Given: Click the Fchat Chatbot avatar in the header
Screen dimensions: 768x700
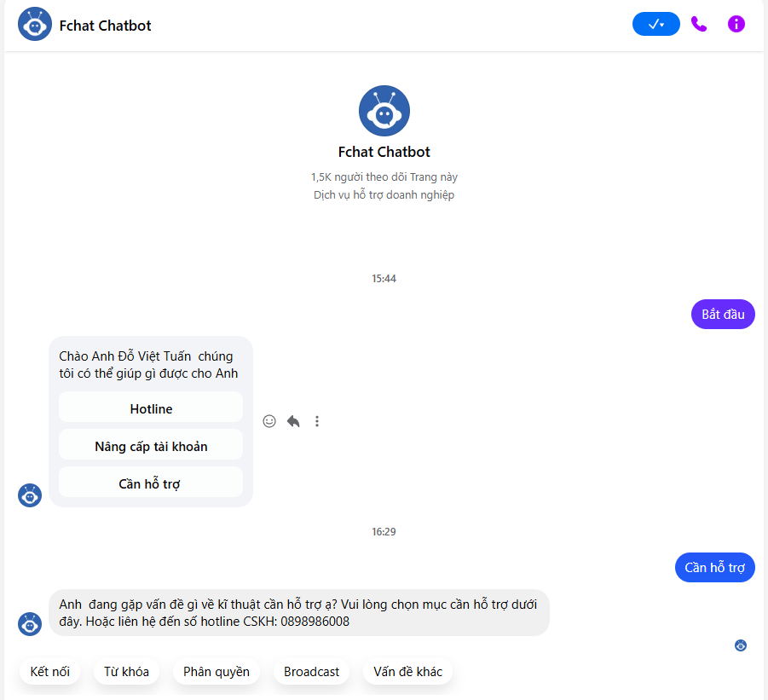Looking at the screenshot, I should click(x=35, y=24).
